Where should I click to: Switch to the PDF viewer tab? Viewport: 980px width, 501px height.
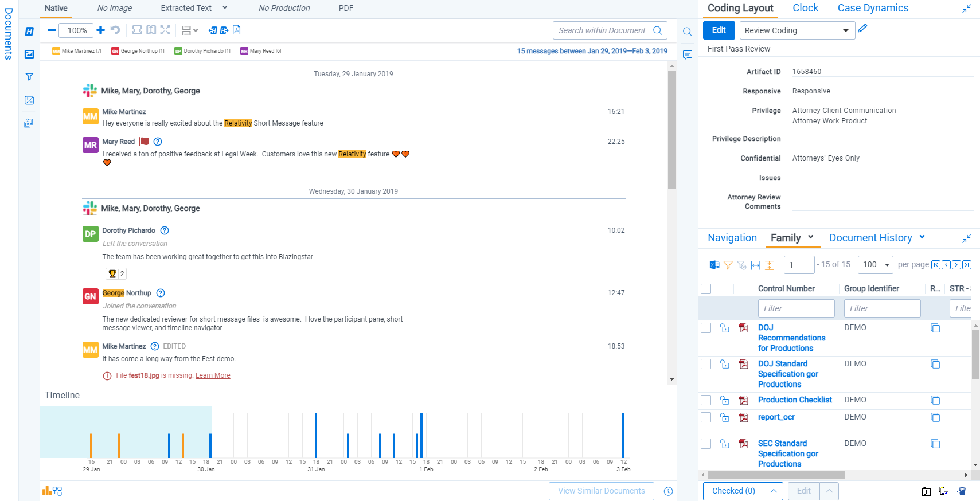346,8
